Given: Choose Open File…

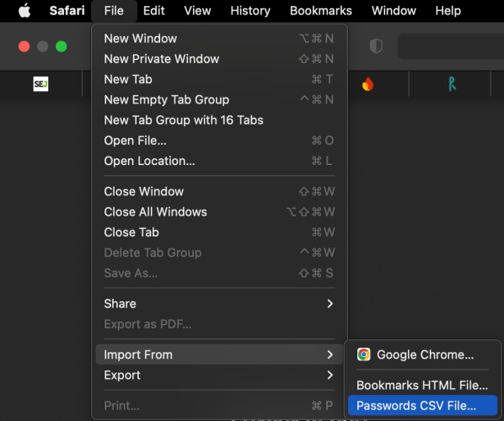Looking at the screenshot, I should coord(219,141).
